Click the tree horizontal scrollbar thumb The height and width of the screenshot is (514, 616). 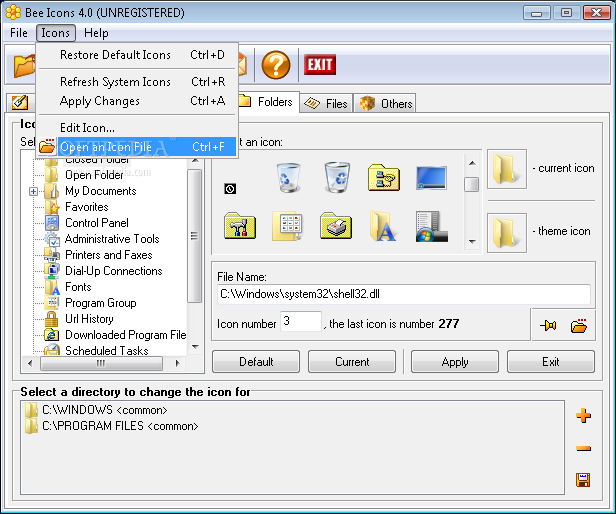(101, 363)
